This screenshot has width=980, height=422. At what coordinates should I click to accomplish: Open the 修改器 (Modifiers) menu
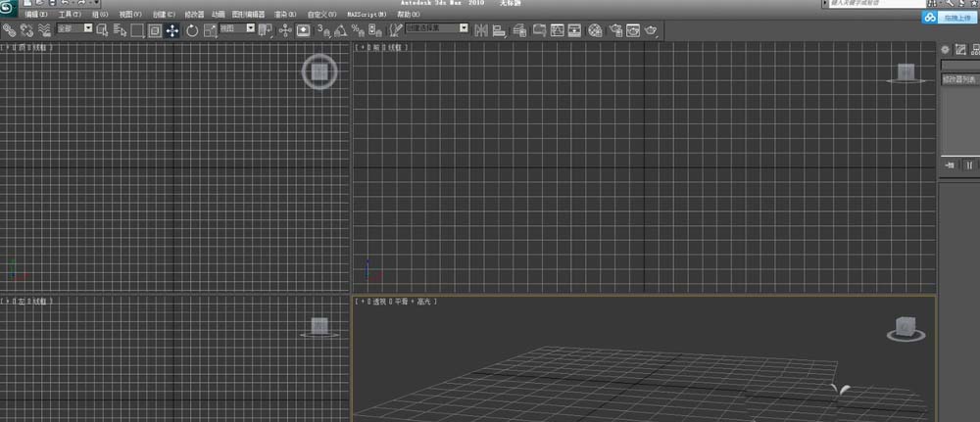[194, 15]
